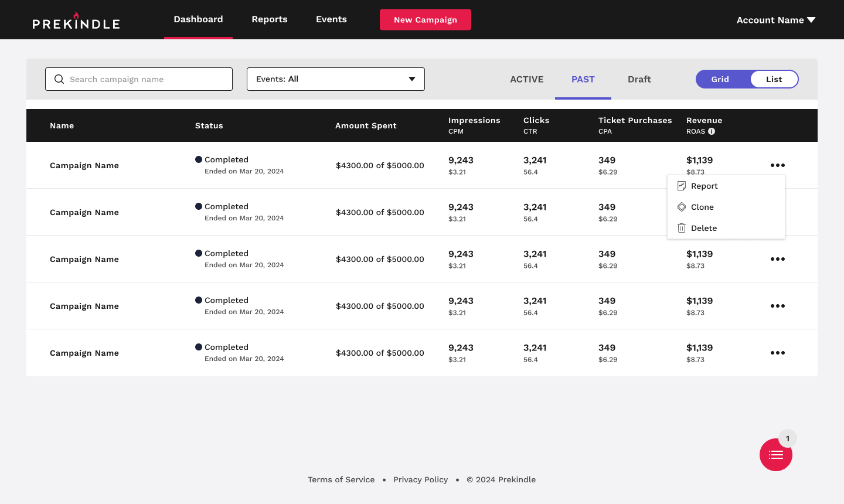The width and height of the screenshot is (844, 504).
Task: Open the Privacy Policy link
Action: point(420,479)
